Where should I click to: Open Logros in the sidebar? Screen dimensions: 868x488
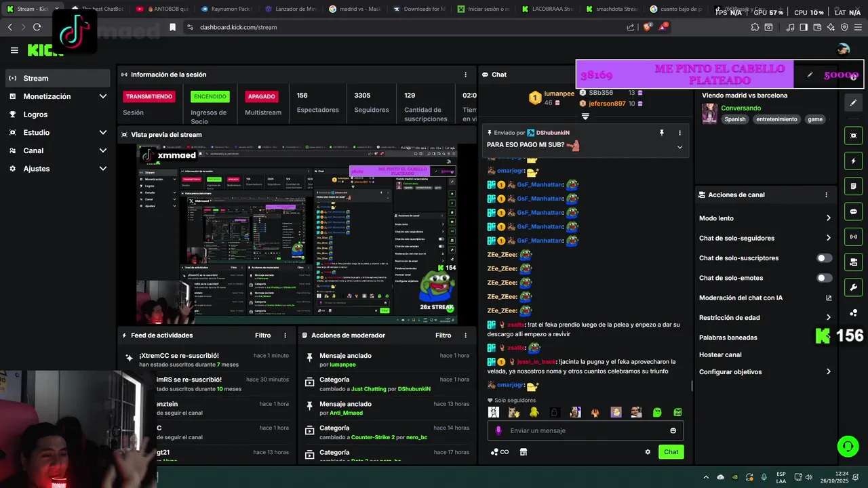click(x=58, y=115)
